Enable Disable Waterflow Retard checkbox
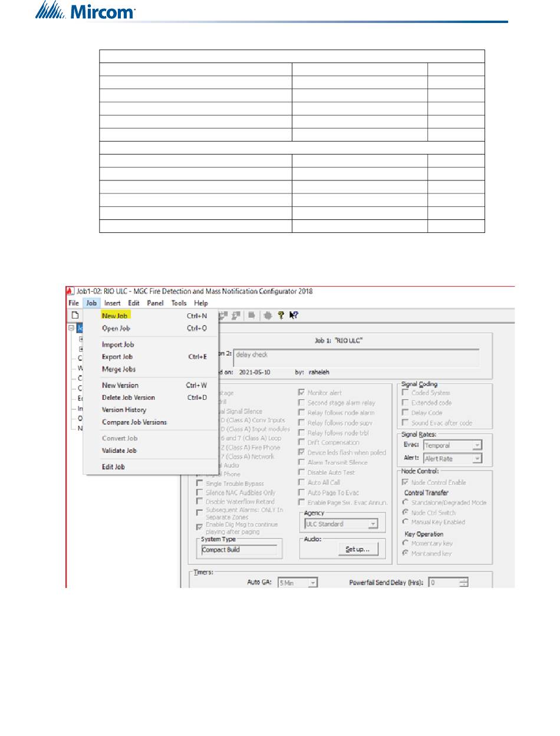Viewport: 560px width, 736px height. 200,502
